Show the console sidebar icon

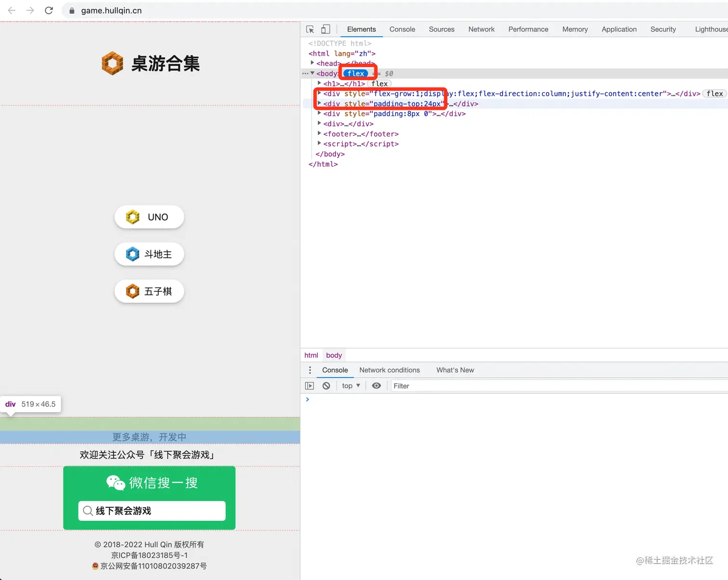pyautogui.click(x=310, y=386)
